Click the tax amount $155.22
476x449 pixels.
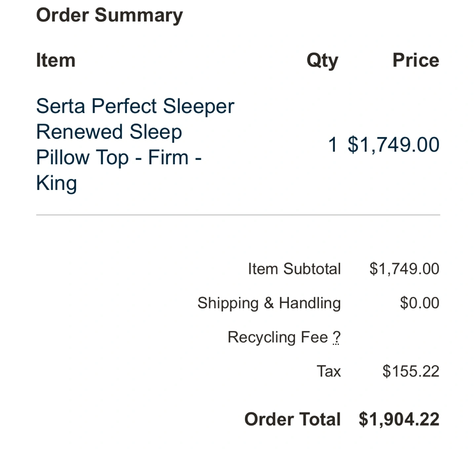coord(411,371)
